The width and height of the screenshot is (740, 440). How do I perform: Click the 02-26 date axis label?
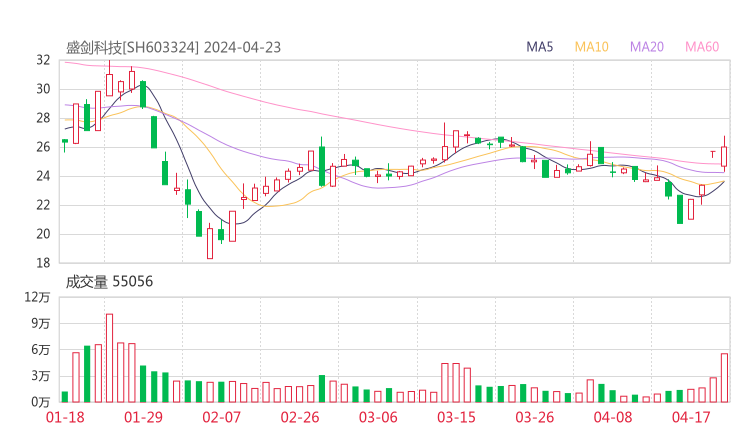pyautogui.click(x=300, y=417)
